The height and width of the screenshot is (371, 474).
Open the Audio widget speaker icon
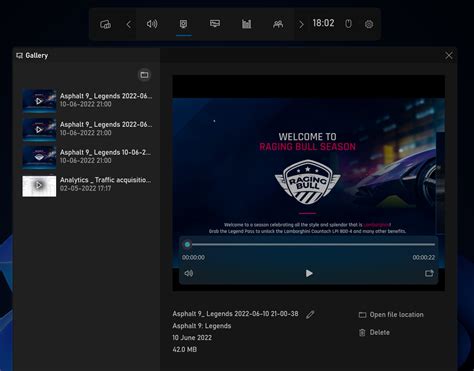tap(152, 24)
